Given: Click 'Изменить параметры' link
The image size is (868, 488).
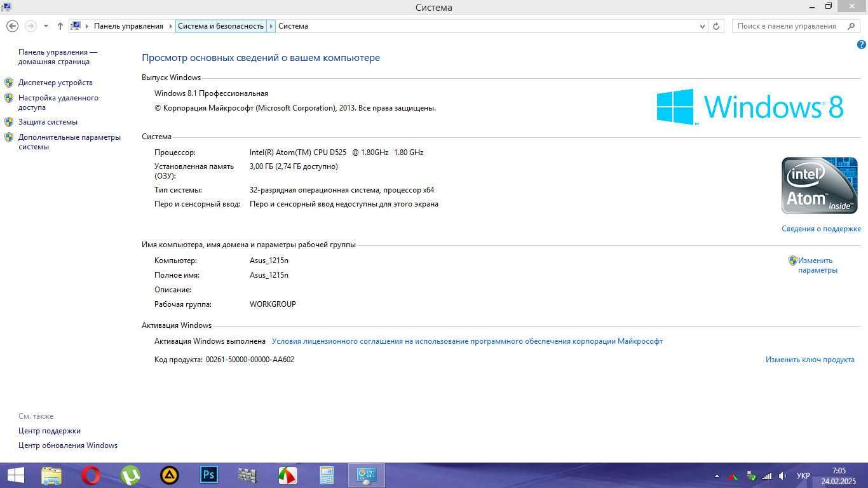Looking at the screenshot, I should click(817, 265).
